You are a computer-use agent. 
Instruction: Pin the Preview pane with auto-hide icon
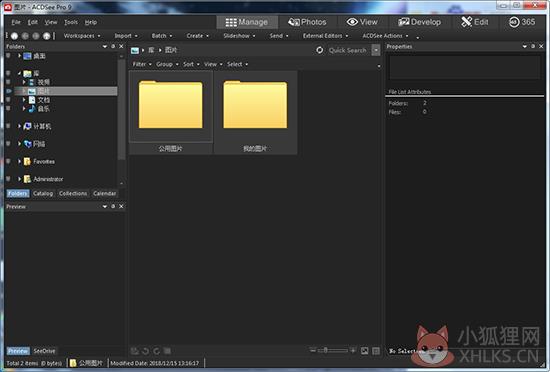pos(113,206)
